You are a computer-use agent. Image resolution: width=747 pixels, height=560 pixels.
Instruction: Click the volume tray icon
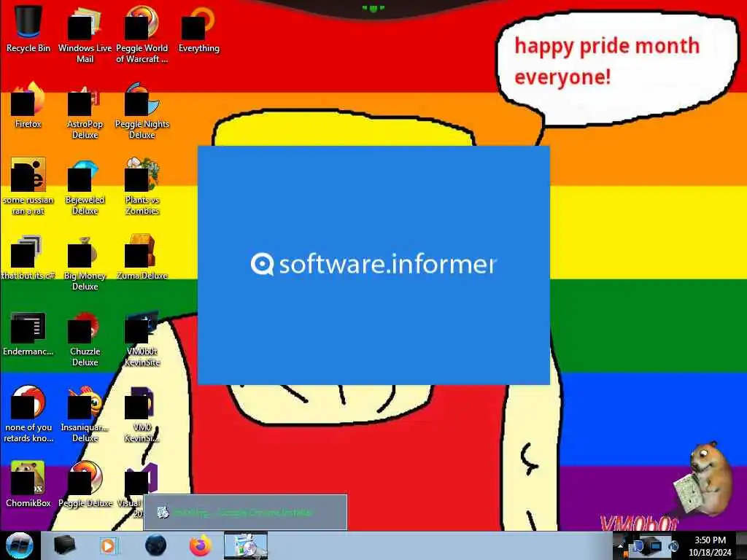coord(673,545)
